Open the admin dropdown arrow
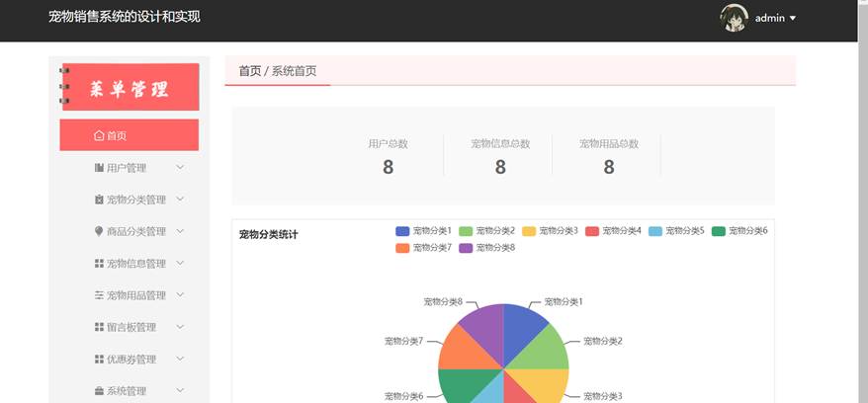This screenshot has height=403, width=868. 793,18
